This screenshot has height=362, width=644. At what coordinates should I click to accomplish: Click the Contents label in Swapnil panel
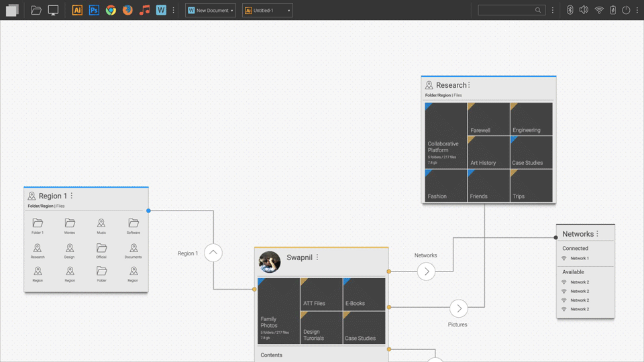click(272, 355)
